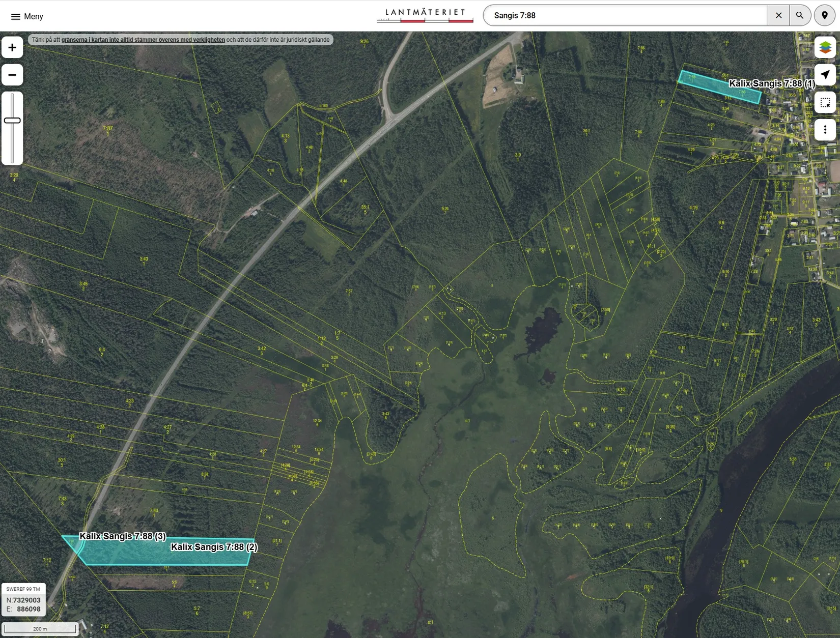The height and width of the screenshot is (638, 840).
Task: Zoom in with the plus button
Action: [12, 47]
